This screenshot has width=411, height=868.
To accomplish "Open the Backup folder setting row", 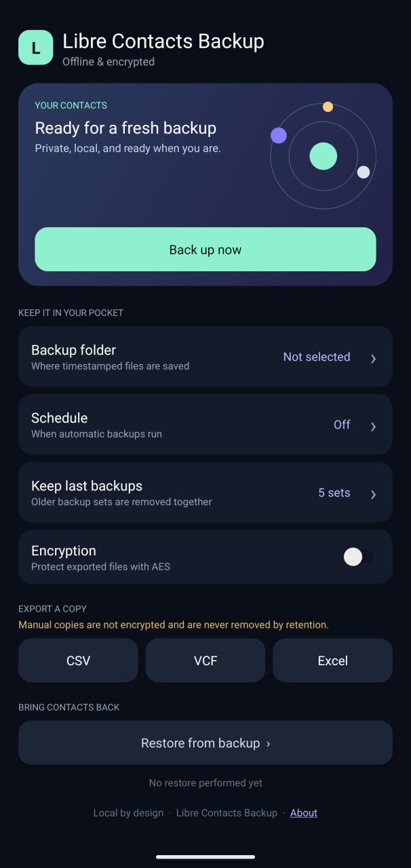I will point(206,357).
